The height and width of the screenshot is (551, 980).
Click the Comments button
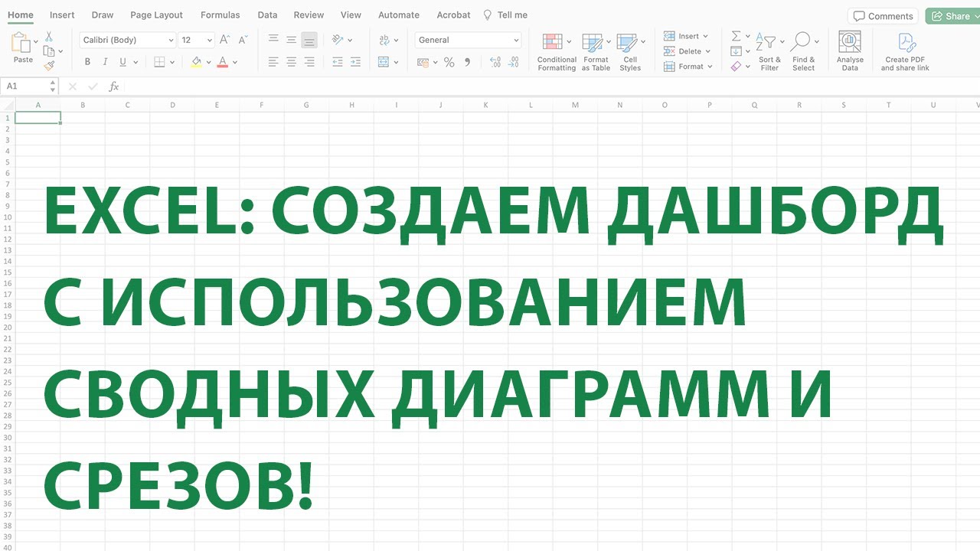coord(883,16)
